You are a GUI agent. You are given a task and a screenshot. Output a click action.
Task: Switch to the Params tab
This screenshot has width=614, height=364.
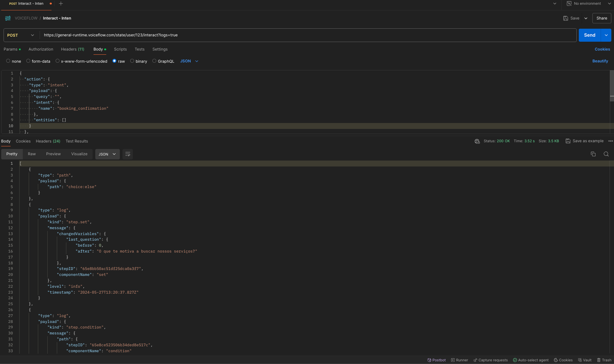pyautogui.click(x=12, y=49)
